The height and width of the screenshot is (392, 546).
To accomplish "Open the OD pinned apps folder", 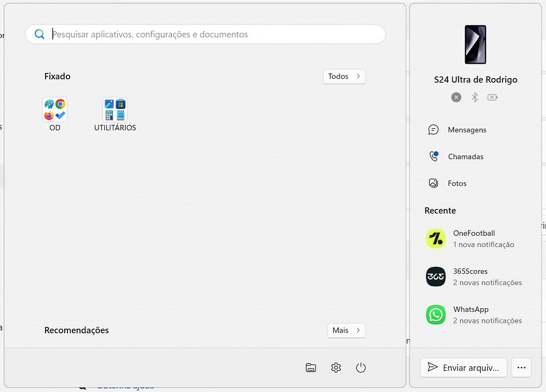I will 55,110.
